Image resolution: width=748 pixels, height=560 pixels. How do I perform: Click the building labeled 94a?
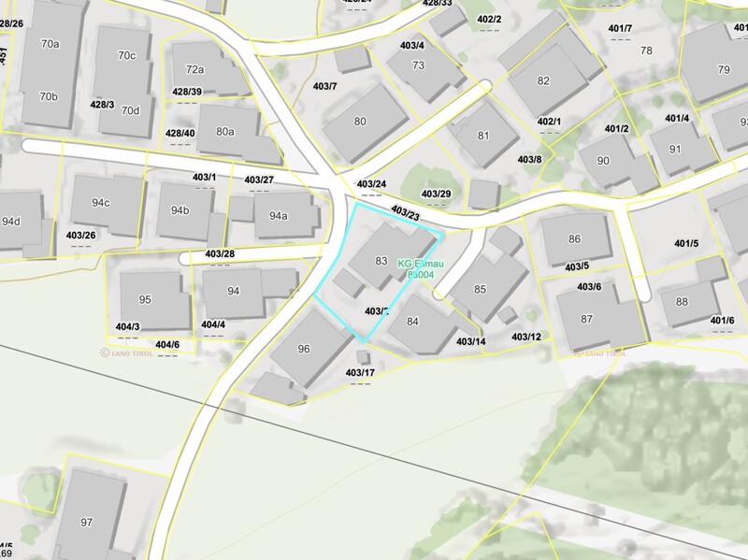coord(278,216)
